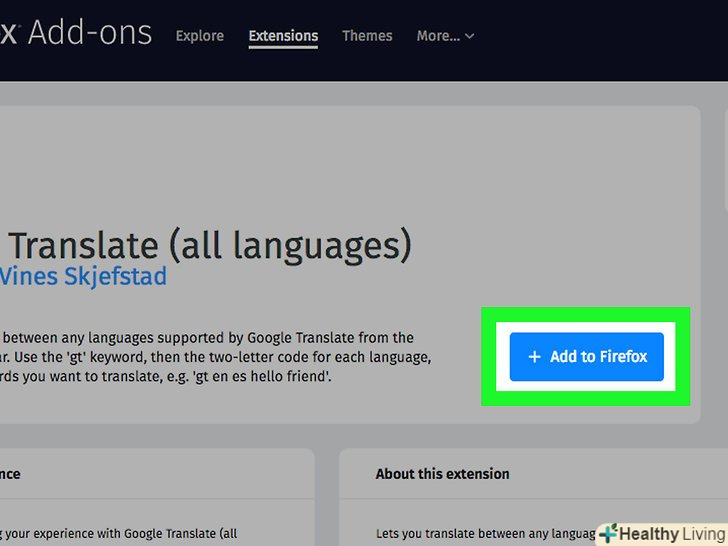Click the 'About this extension' heading
Viewport: 728px width, 546px height.
(x=442, y=474)
